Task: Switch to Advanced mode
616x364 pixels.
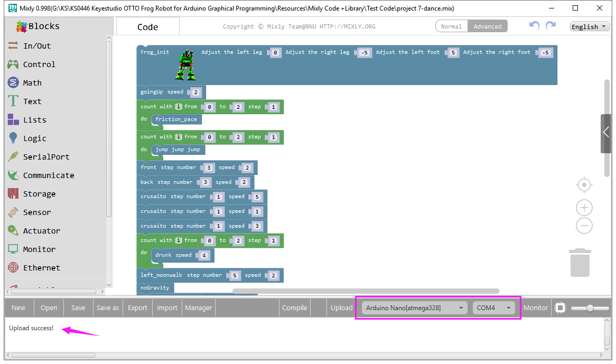Action: point(488,26)
